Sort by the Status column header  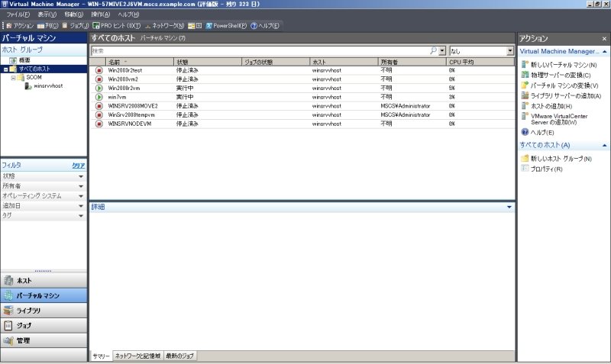[x=208, y=62]
